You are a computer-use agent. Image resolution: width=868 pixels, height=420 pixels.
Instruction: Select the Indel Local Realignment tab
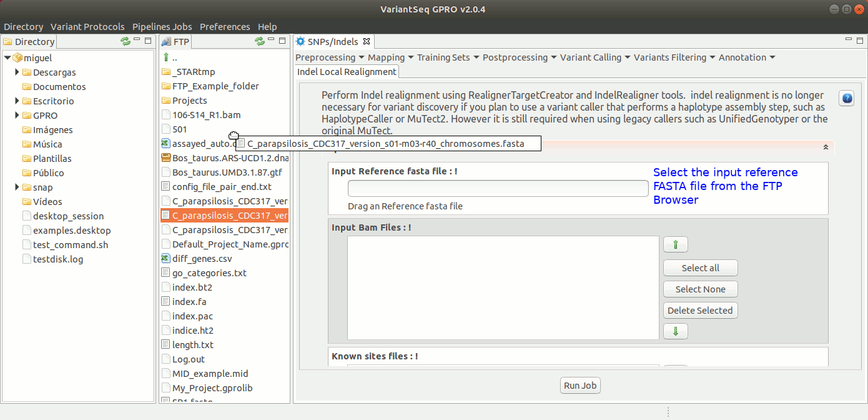pos(347,72)
